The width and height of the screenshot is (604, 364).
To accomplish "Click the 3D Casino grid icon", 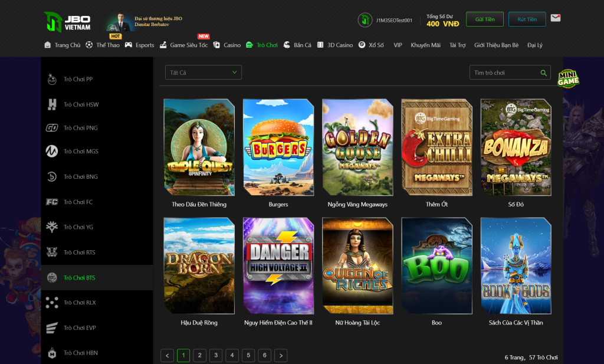I will click(320, 45).
